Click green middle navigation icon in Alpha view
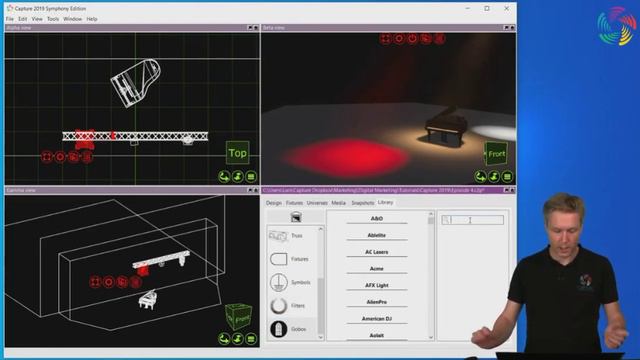The image size is (640, 360). tap(238, 177)
